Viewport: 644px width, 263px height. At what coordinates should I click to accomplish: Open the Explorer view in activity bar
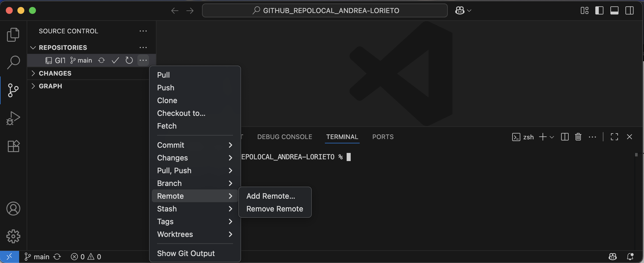[x=13, y=35]
